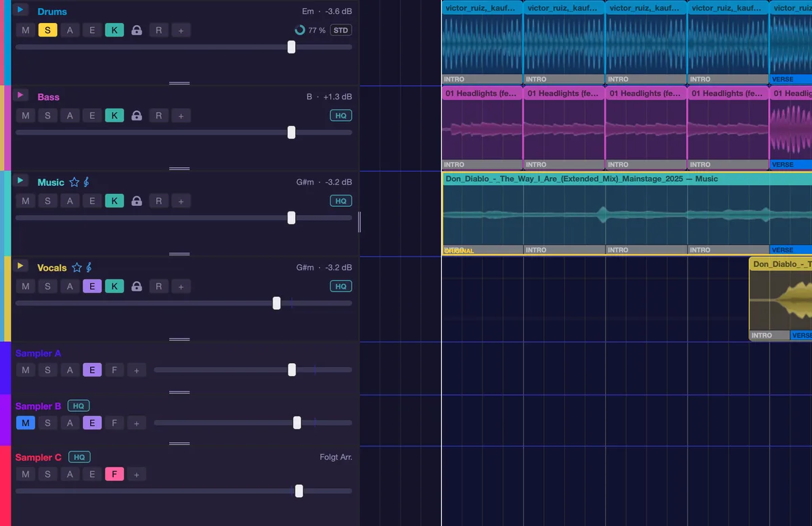
Task: Click the plus icon on the Drums track
Action: (x=181, y=30)
